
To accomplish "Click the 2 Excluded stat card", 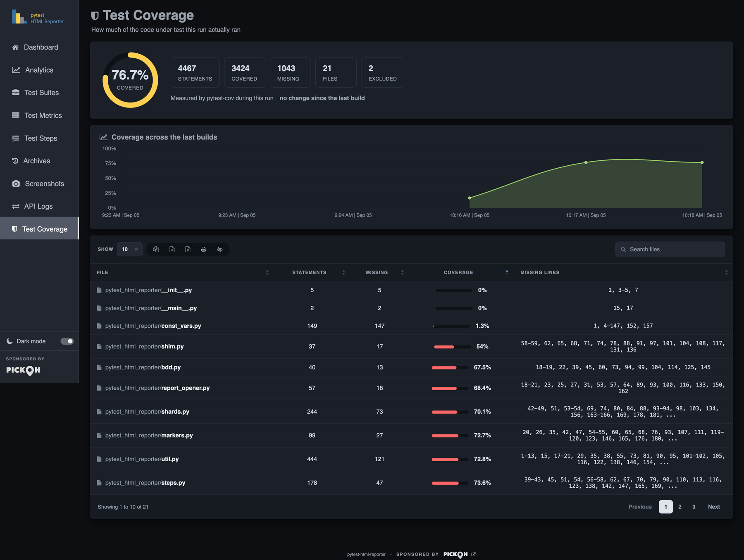I will point(383,72).
